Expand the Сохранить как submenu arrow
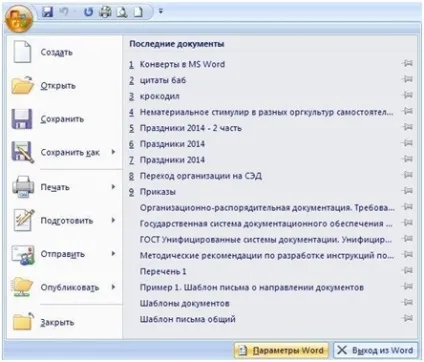Screen dimensions: 424x362 click(113, 152)
